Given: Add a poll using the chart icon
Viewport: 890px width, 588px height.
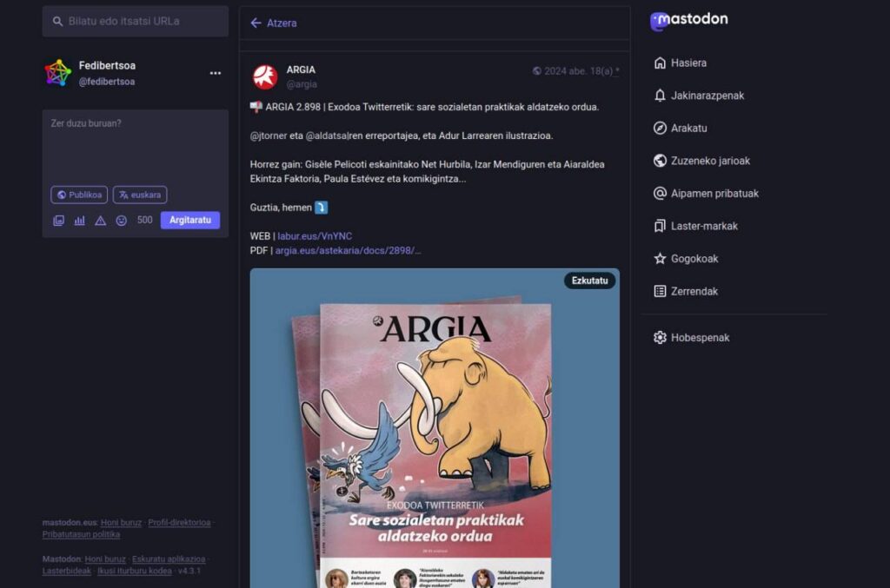Looking at the screenshot, I should pyautogui.click(x=79, y=221).
